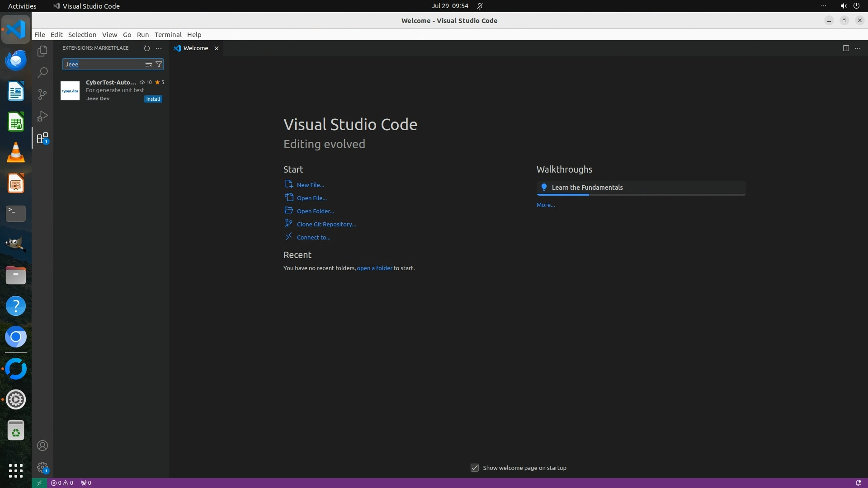Open the extensions filter dropdown
Viewport: 868px width, 488px height.
(159, 64)
